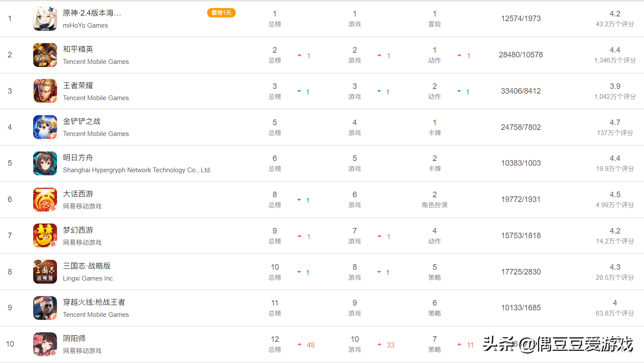Click the 金铲铲之战 title link

[82, 121]
